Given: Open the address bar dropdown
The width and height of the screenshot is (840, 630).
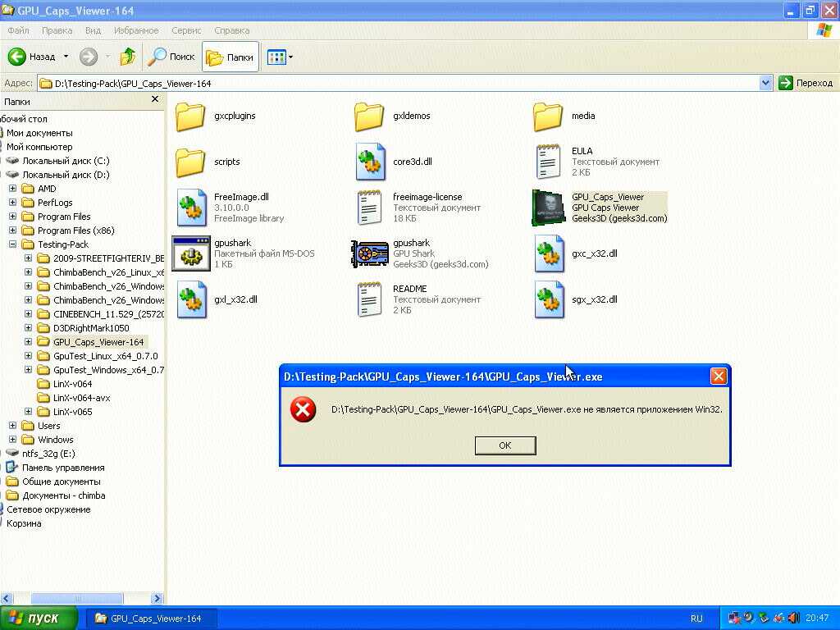Looking at the screenshot, I should point(765,83).
